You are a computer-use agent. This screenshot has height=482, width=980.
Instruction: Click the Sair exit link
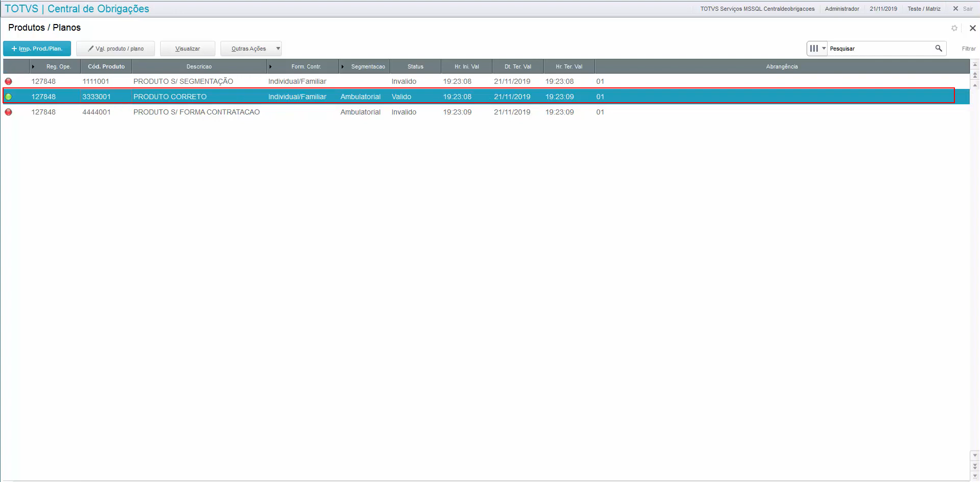point(968,9)
